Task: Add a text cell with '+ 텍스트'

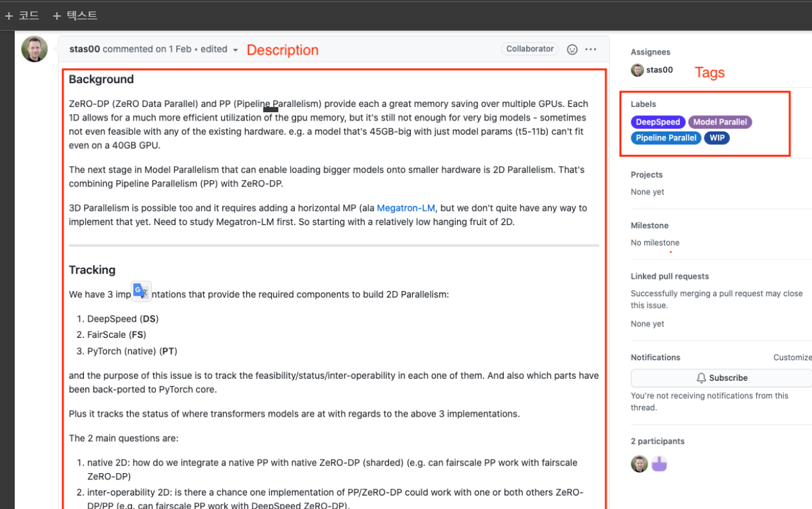Action: coord(75,15)
